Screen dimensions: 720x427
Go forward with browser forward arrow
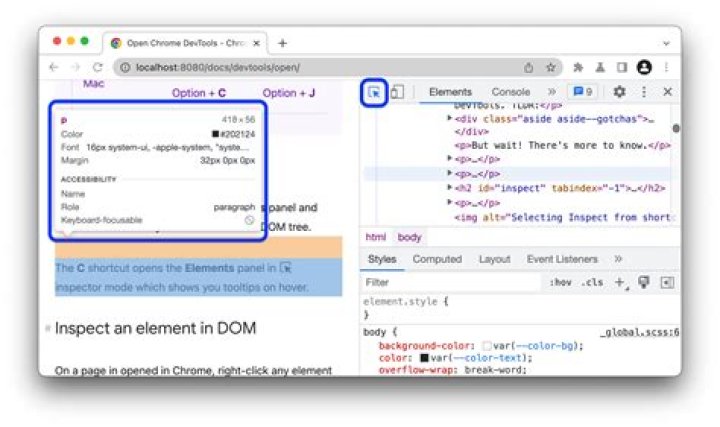coord(76,67)
